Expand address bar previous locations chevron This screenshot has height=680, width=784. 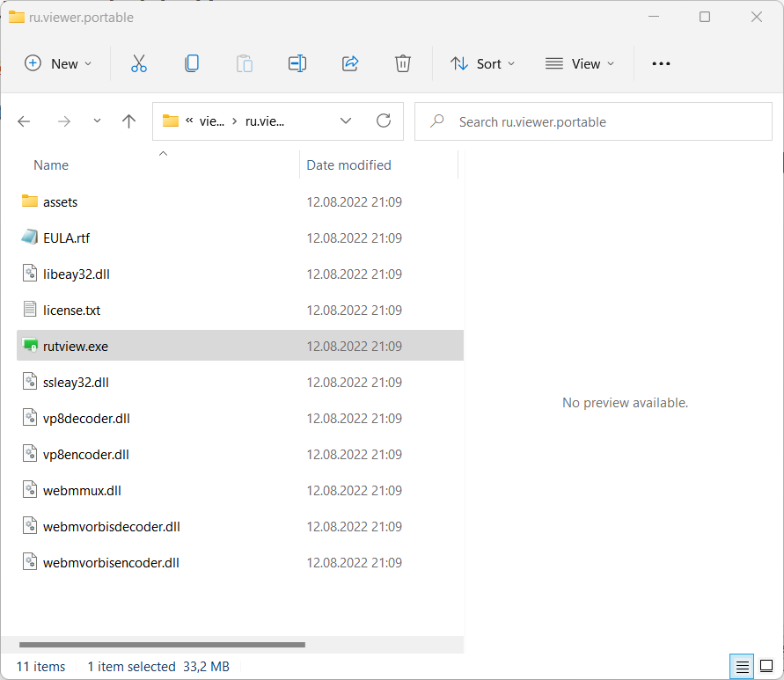tap(346, 121)
